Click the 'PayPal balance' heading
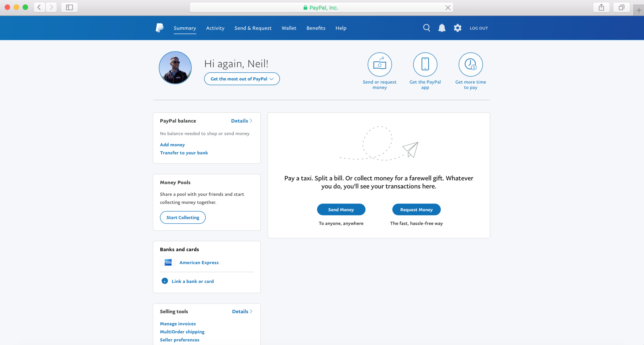Screen dimensions: 644x345 pos(178,121)
